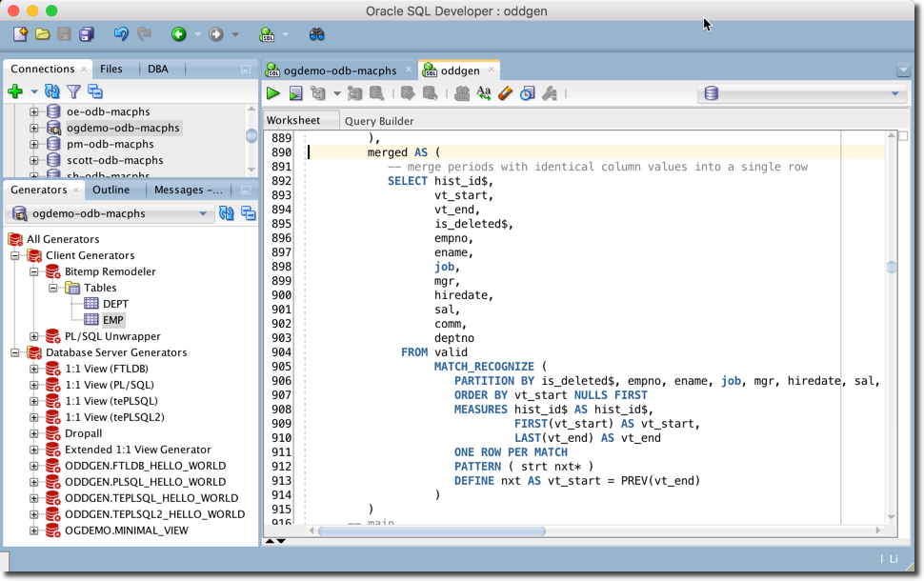
Task: Click the Run Script icon
Action: pos(296,93)
